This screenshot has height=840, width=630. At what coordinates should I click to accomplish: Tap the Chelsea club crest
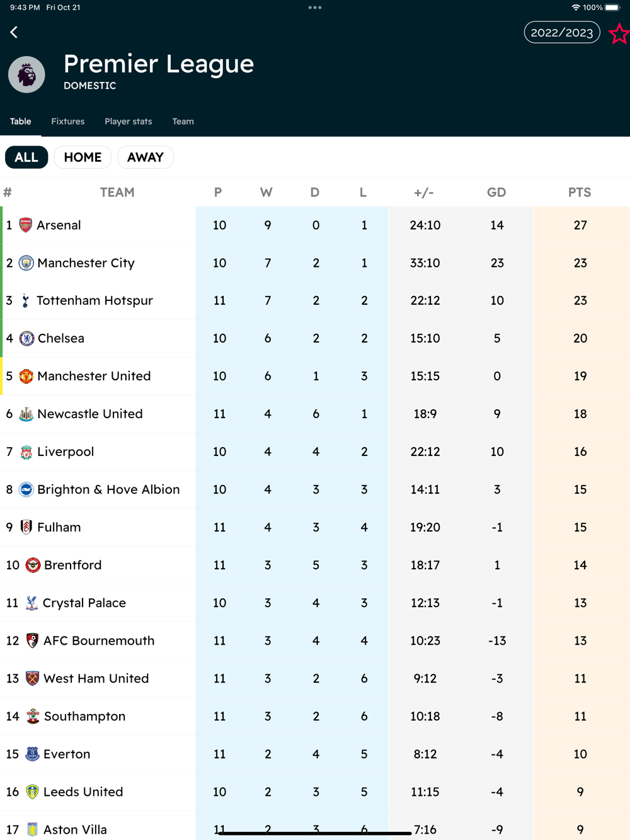[x=26, y=339]
